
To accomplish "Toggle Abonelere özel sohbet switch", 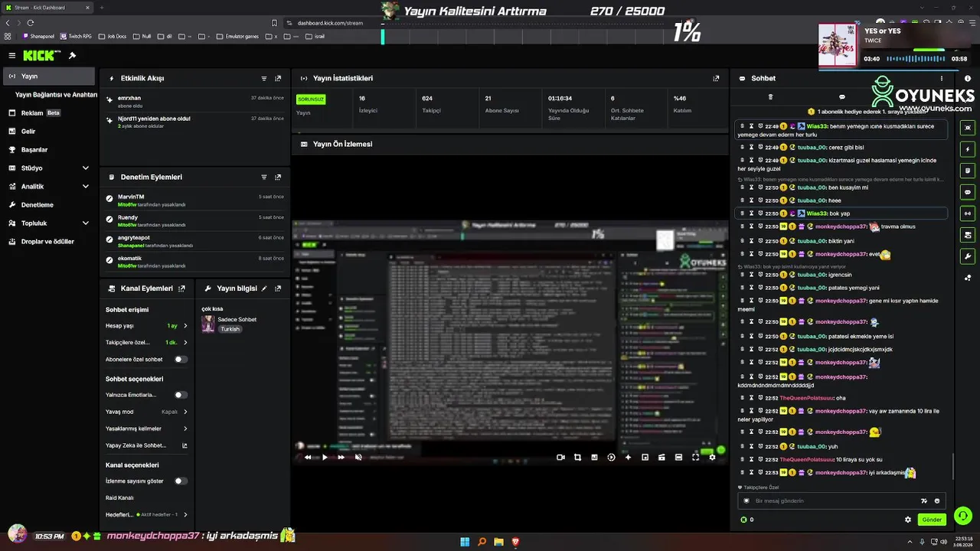I will (181, 359).
